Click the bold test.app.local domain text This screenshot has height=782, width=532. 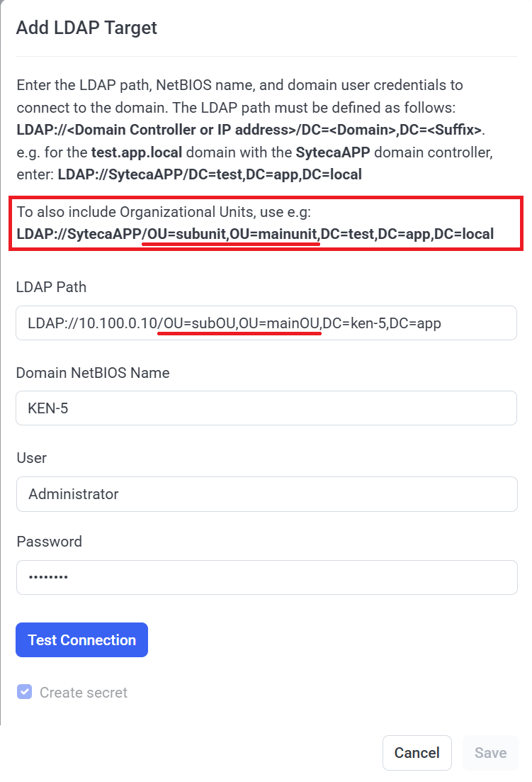click(136, 152)
